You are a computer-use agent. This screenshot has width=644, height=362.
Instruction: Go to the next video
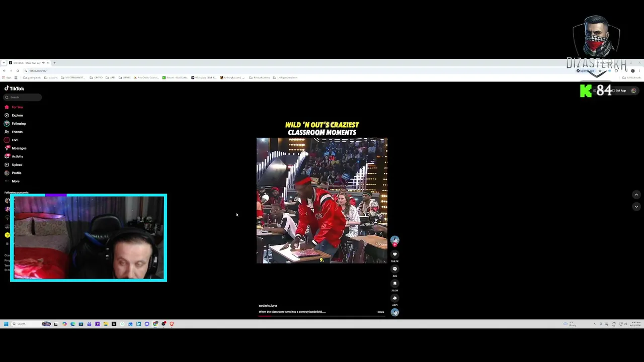[x=636, y=207]
